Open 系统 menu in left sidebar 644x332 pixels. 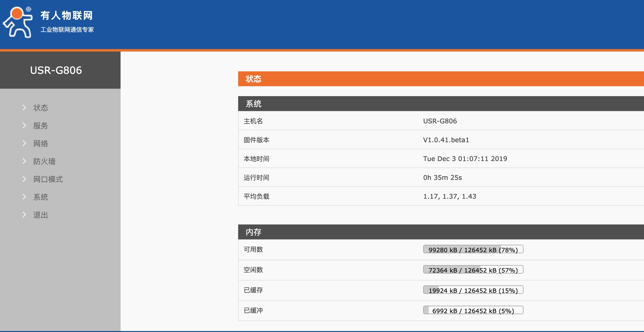40,197
